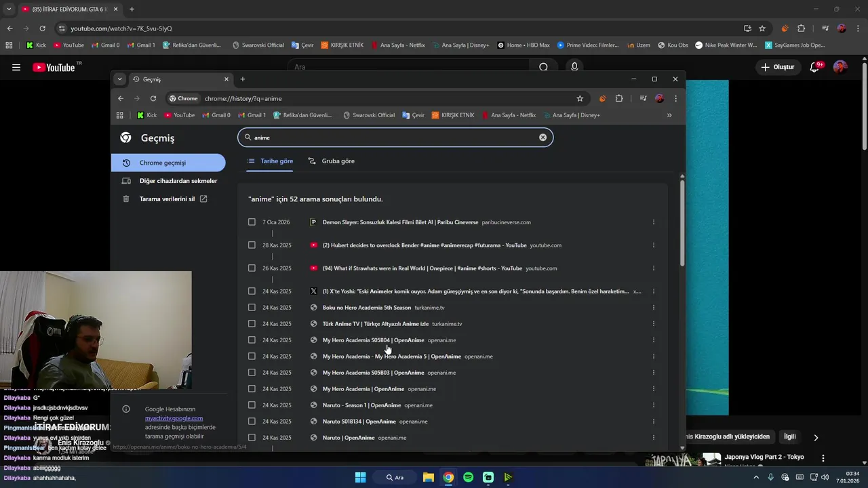
Task: Open apps grid in front window bookmarks bar
Action: click(120, 115)
